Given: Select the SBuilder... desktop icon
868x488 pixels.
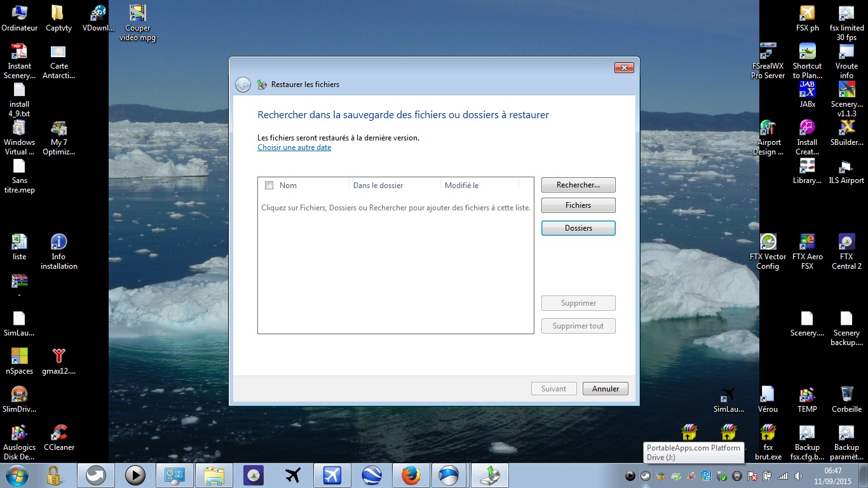Looking at the screenshot, I should [x=846, y=133].
